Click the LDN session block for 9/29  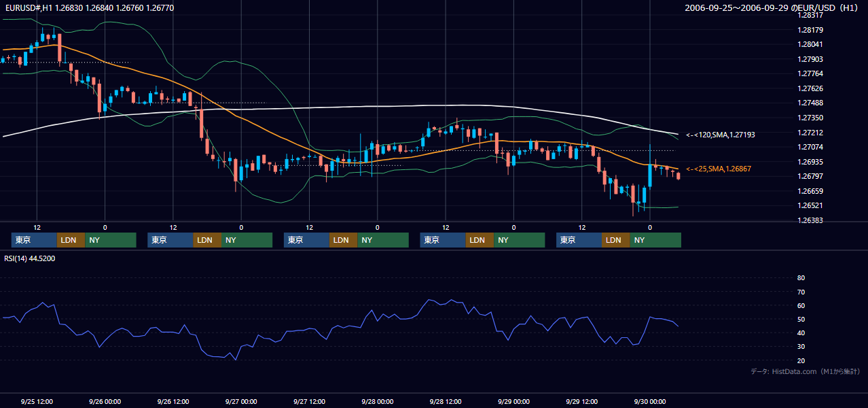tap(615, 240)
